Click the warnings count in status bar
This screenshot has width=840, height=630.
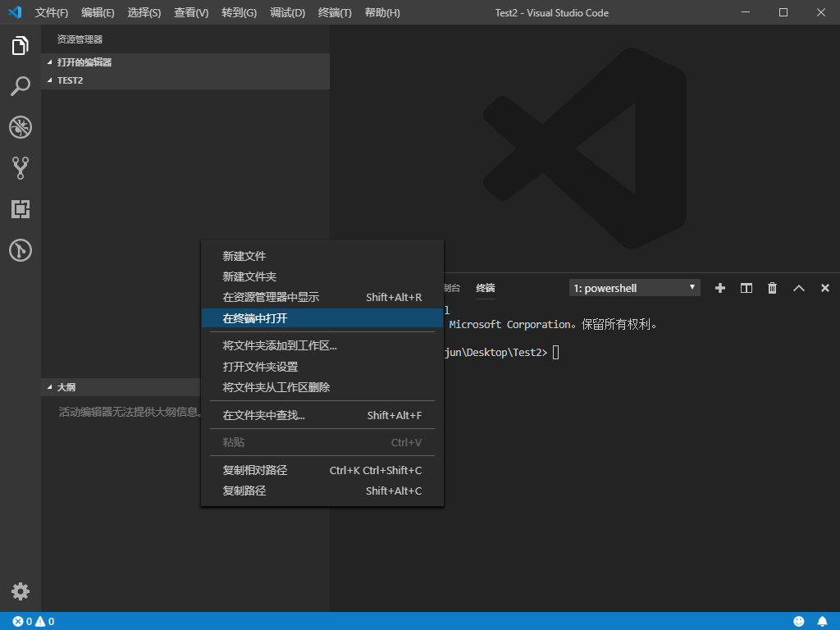pyautogui.click(x=45, y=622)
